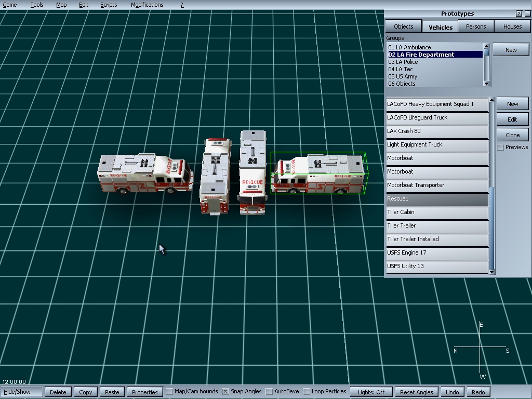Image resolution: width=532 pixels, height=399 pixels.
Task: Click prototype list scroll up arrow
Action: 491,100
